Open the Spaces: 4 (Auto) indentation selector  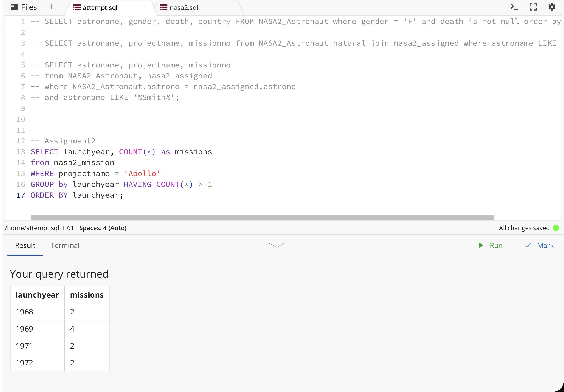(x=103, y=228)
